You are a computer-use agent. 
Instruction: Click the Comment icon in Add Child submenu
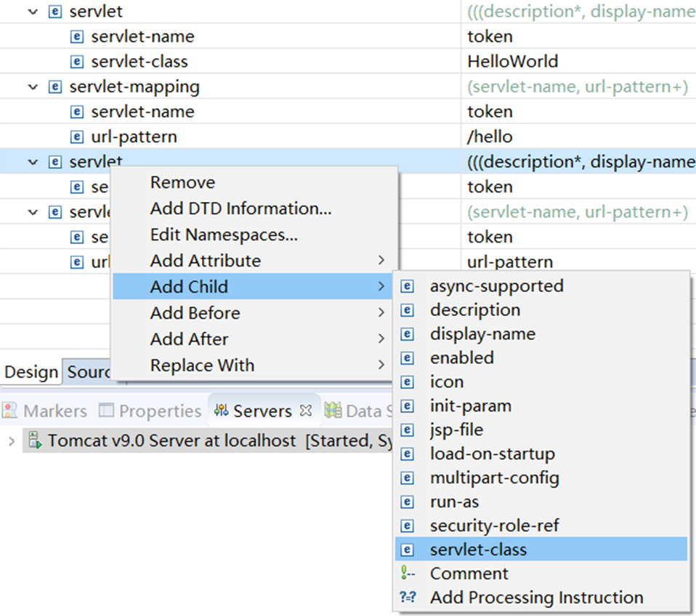point(407,573)
